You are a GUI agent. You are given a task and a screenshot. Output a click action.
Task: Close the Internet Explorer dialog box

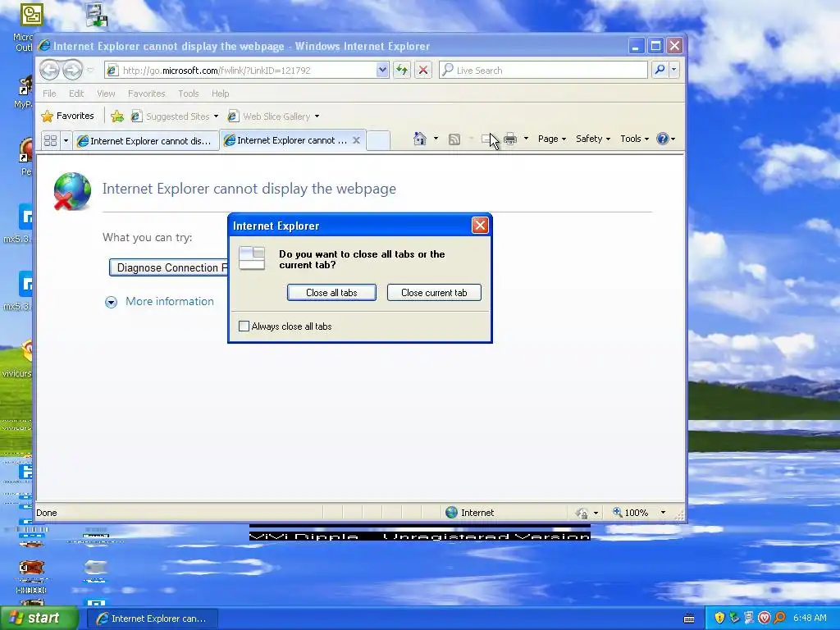coord(480,226)
